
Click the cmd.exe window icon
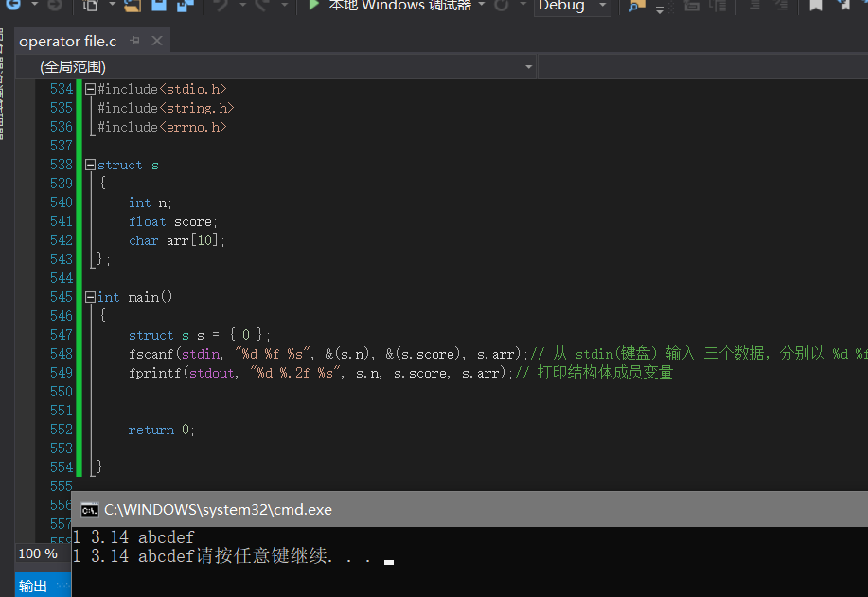click(x=90, y=510)
